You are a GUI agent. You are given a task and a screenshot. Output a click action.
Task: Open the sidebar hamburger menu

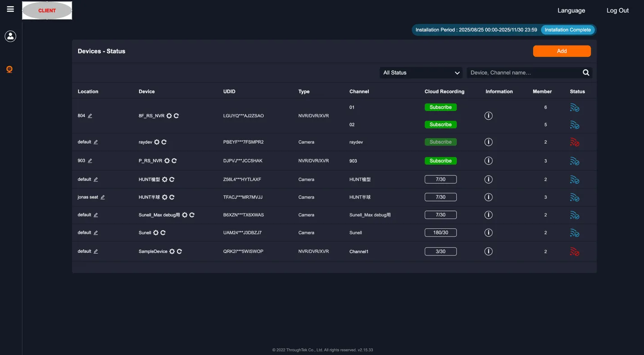10,9
